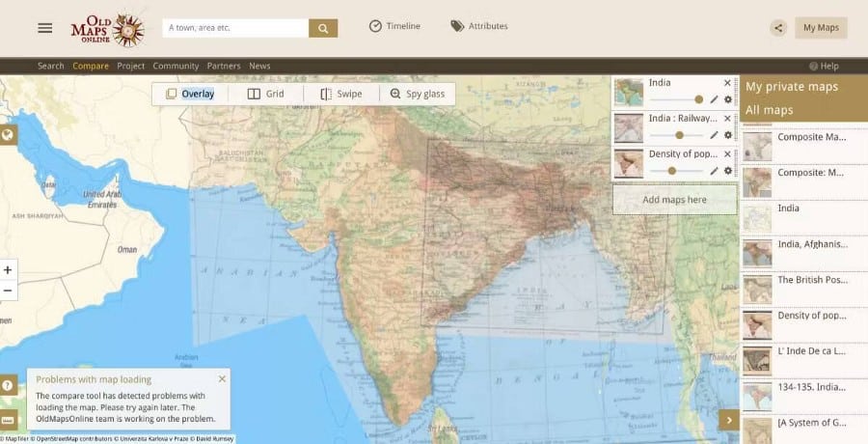Remove the India layer from comparison
868x444 pixels.
tap(728, 83)
